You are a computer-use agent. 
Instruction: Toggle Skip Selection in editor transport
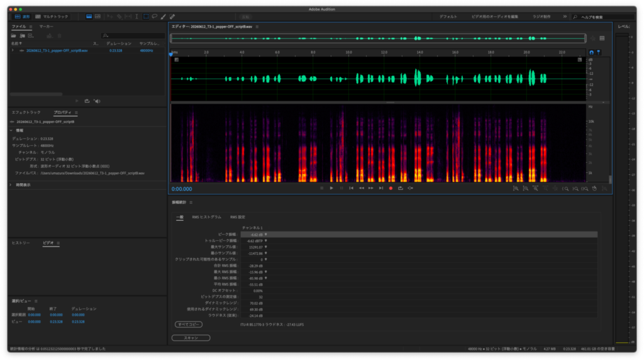coord(410,188)
